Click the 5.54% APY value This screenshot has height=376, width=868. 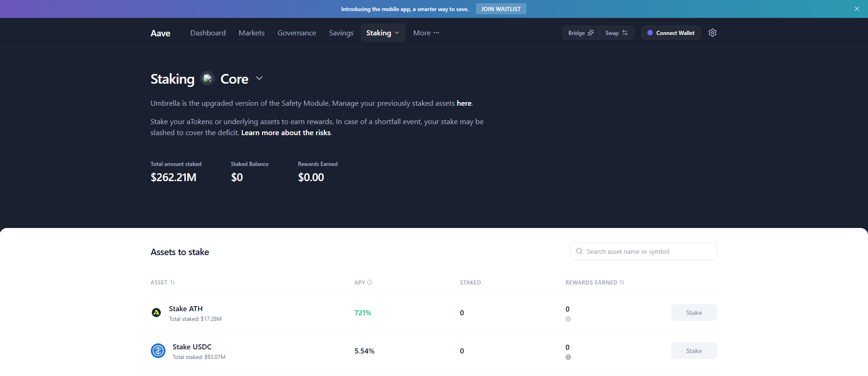[365, 351]
